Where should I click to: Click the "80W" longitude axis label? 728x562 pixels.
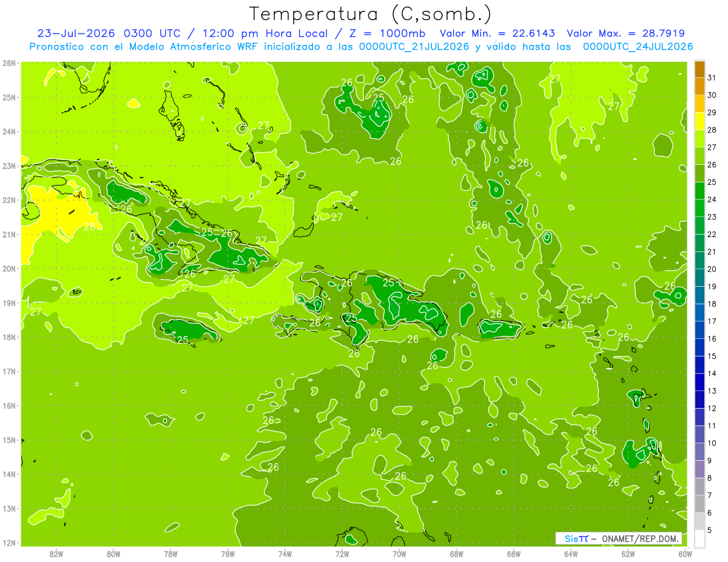coord(113,554)
